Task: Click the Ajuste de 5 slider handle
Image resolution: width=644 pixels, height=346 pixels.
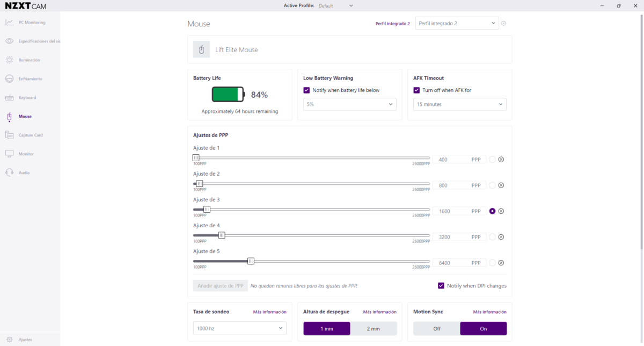Action: pos(251,261)
